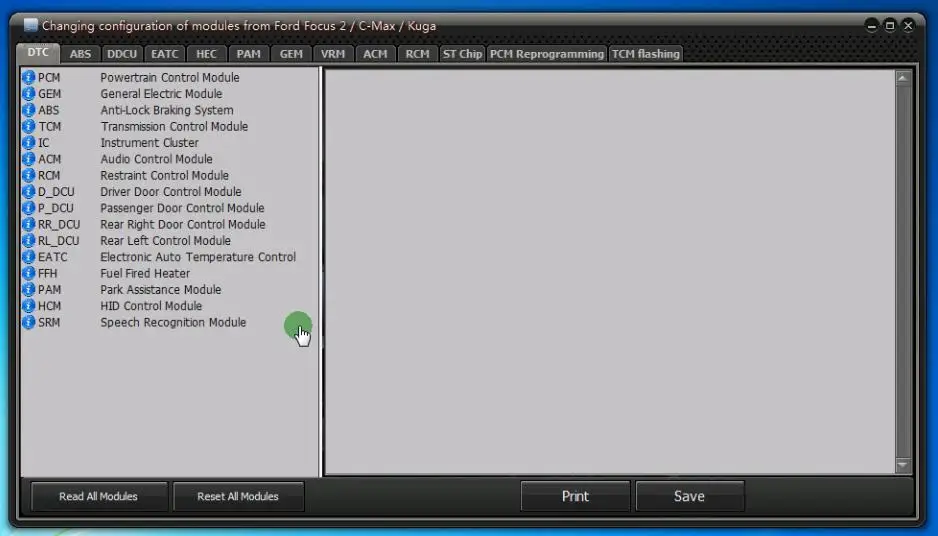The height and width of the screenshot is (536, 938).
Task: Select General Electric Module text
Action: pos(161,93)
